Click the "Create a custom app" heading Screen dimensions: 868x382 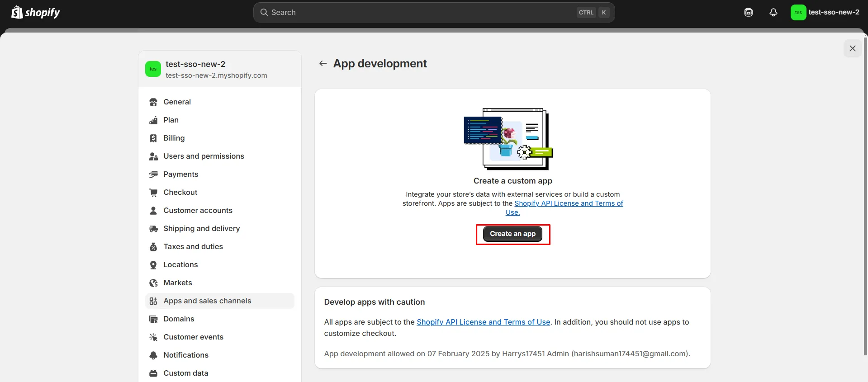click(513, 181)
